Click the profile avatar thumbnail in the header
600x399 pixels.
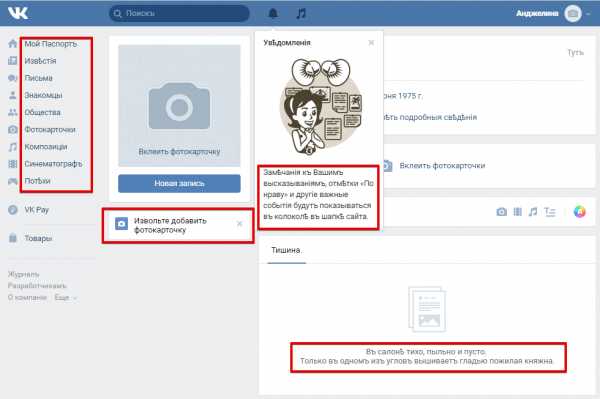[573, 14]
